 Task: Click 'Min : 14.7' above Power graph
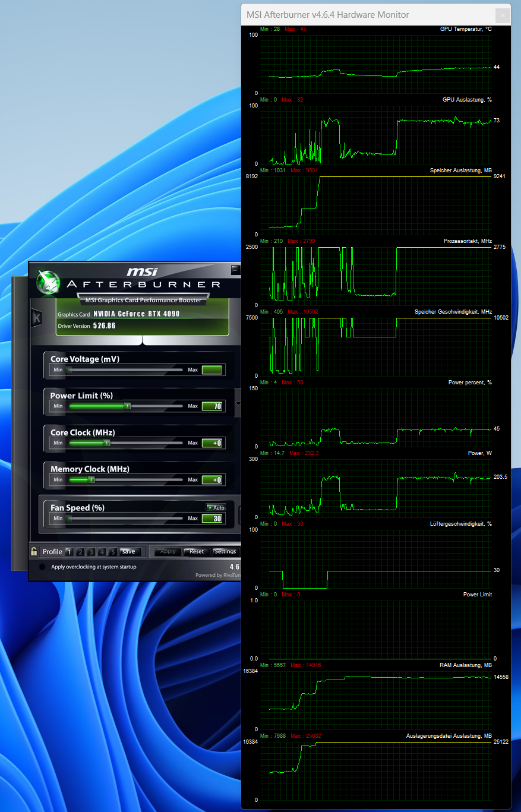point(273,453)
